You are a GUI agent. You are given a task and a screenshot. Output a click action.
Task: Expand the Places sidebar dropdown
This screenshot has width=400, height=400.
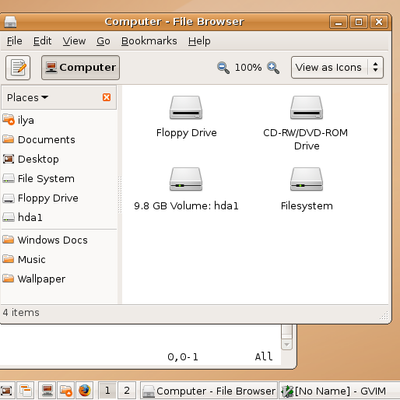(28, 97)
